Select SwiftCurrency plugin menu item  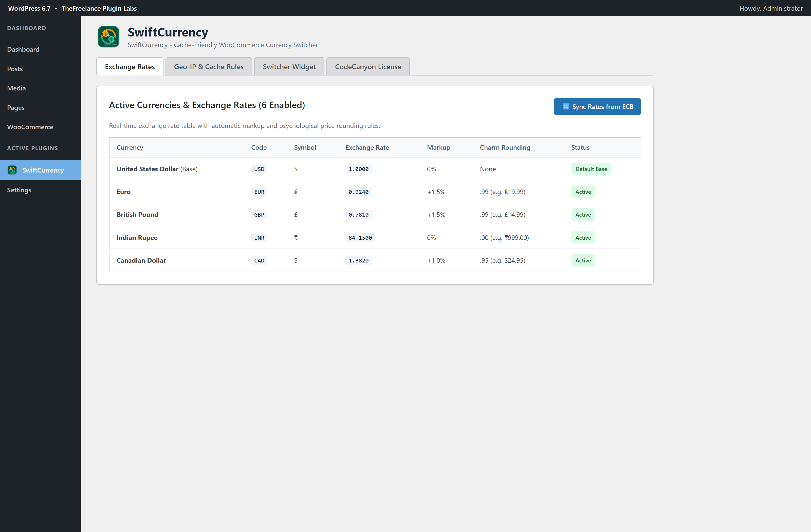point(41,170)
